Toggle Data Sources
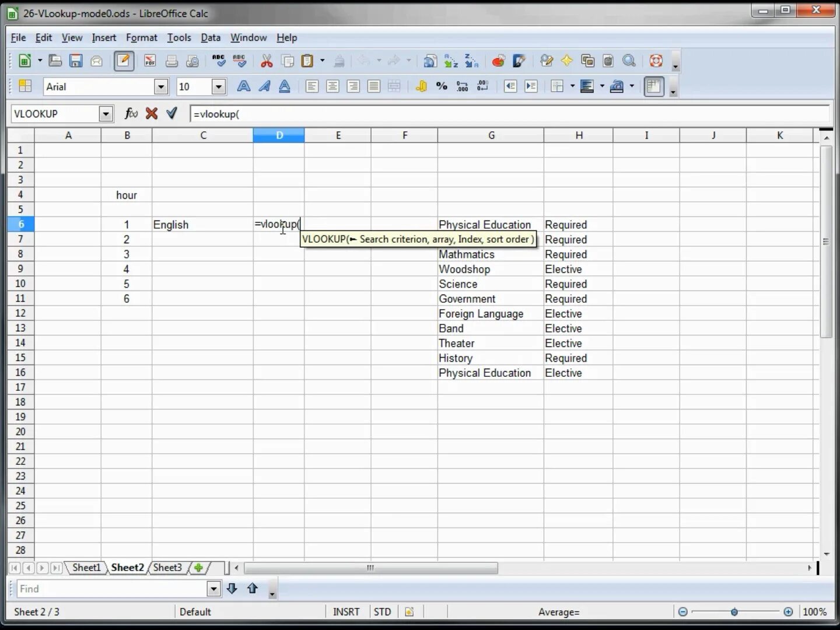Image resolution: width=840 pixels, height=630 pixels. pyautogui.click(x=608, y=61)
